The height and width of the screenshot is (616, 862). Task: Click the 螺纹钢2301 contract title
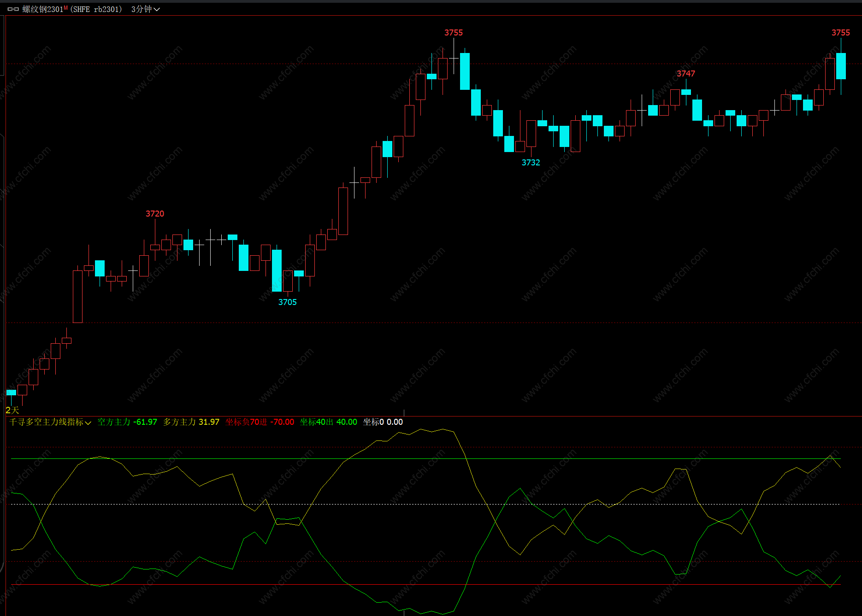[42, 9]
